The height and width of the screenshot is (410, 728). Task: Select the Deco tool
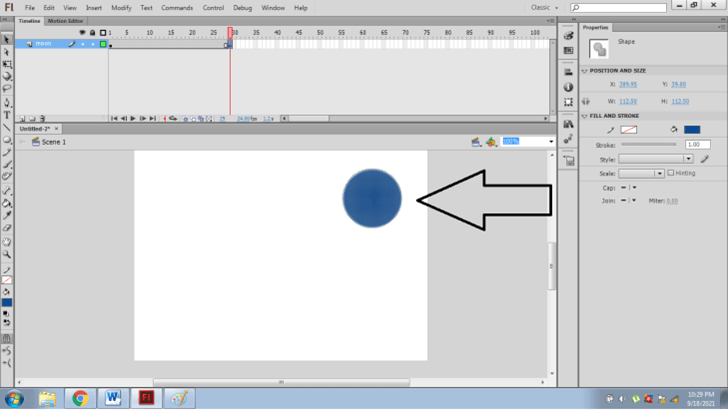tap(6, 176)
